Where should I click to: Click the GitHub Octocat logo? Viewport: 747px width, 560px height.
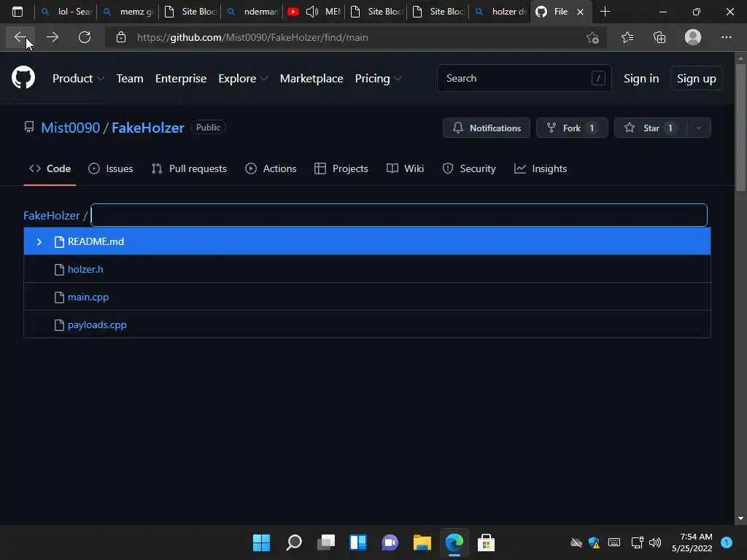(x=23, y=77)
